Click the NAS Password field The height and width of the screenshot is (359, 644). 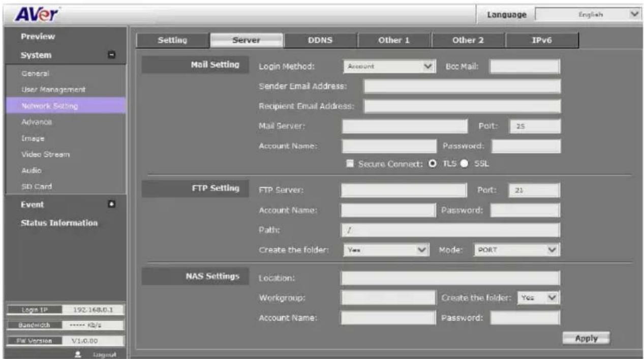click(x=525, y=318)
